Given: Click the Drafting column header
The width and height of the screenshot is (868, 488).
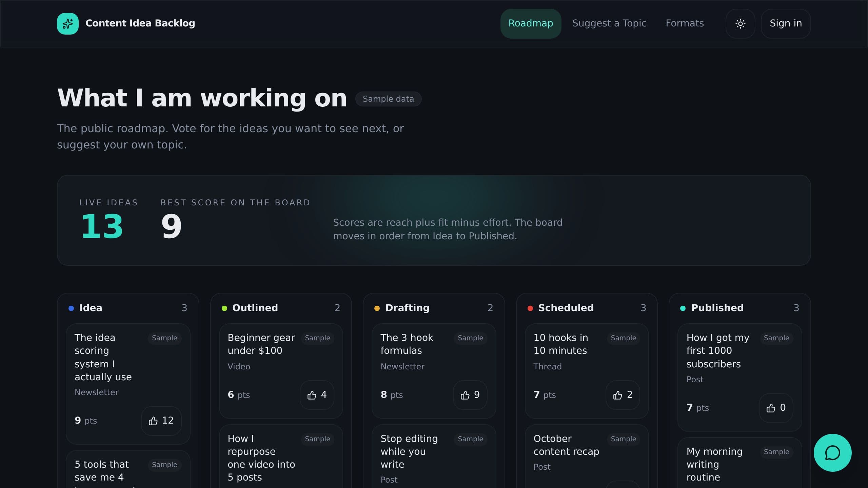Looking at the screenshot, I should tap(434, 308).
